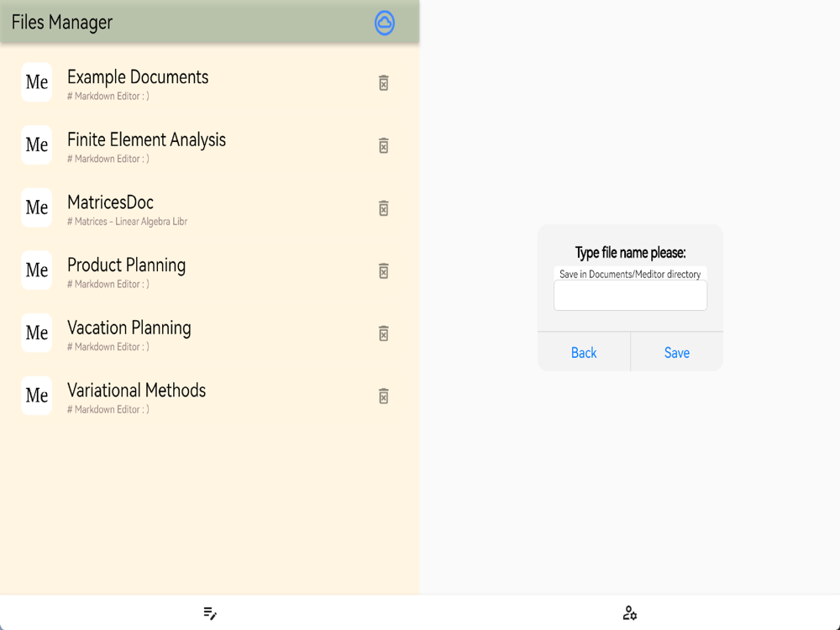This screenshot has width=840, height=630.
Task: Delete the Finite Element Analysis file
Action: (384, 145)
